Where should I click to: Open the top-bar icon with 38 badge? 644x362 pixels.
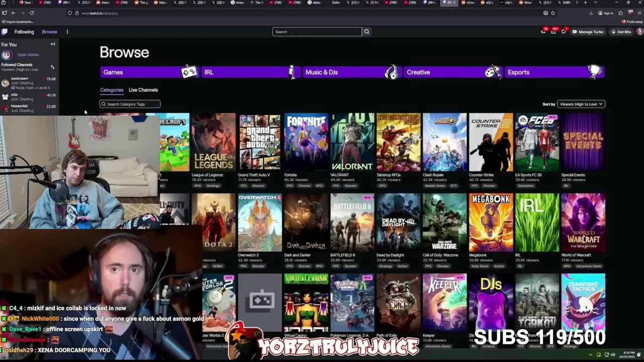tap(543, 32)
